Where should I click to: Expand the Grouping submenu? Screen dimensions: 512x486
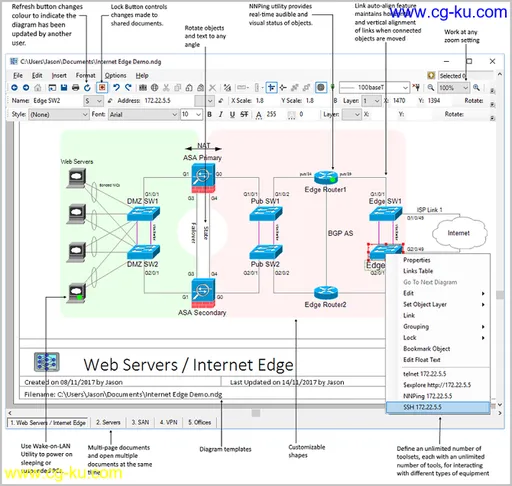[x=438, y=327]
